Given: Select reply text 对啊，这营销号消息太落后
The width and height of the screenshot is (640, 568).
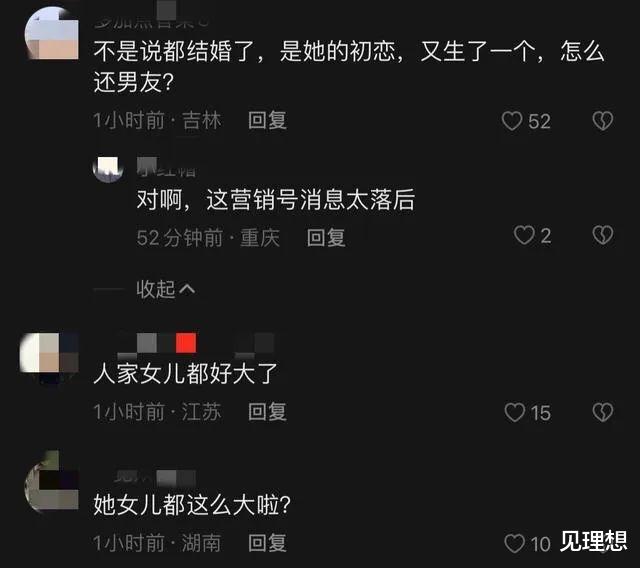Looking at the screenshot, I should coord(276,200).
